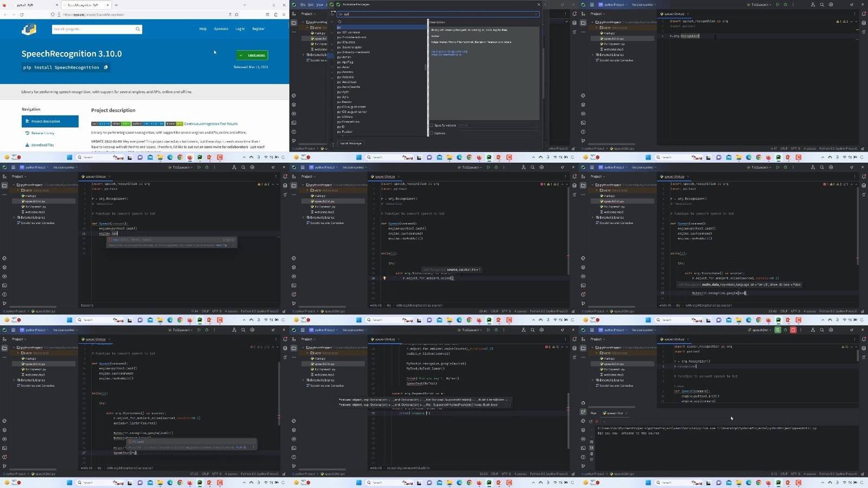This screenshot has height=488, width=868.
Task: Click the lightbulb beside adjust_for_ambient_noise line
Action: [x=384, y=278]
